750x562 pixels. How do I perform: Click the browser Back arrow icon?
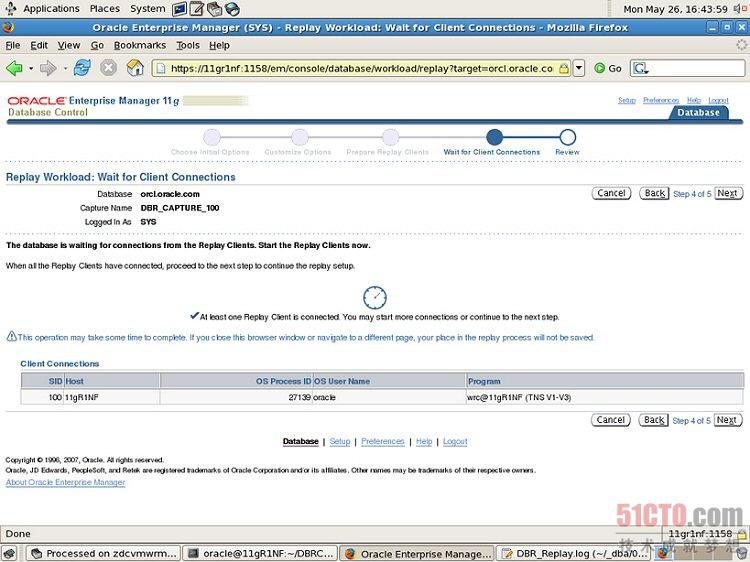[14, 68]
